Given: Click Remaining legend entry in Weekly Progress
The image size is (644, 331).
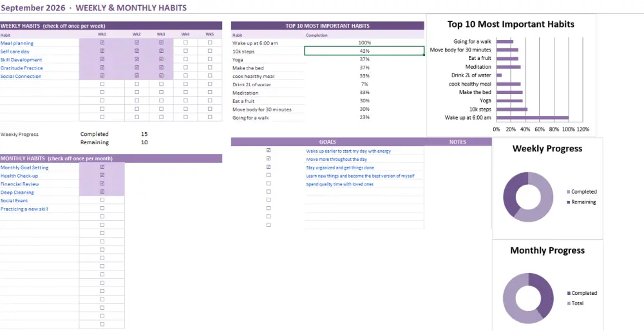Looking at the screenshot, I should click(581, 202).
